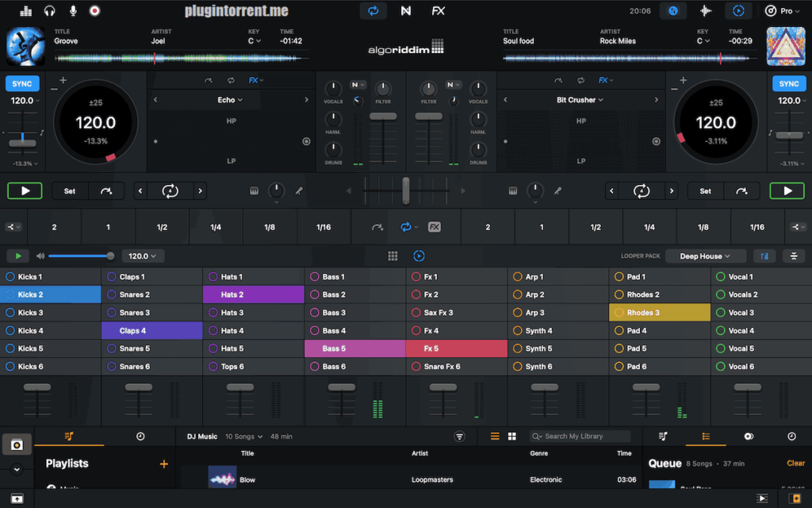This screenshot has width=812, height=508.
Task: Toggle the Rhodes 3 loop cell
Action: (x=660, y=313)
